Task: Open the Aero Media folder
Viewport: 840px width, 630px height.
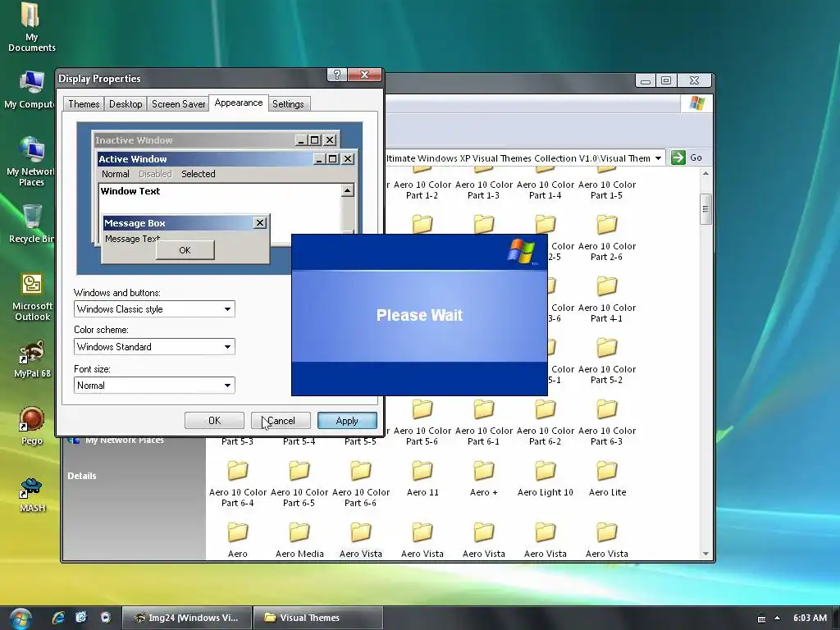Action: (x=299, y=539)
